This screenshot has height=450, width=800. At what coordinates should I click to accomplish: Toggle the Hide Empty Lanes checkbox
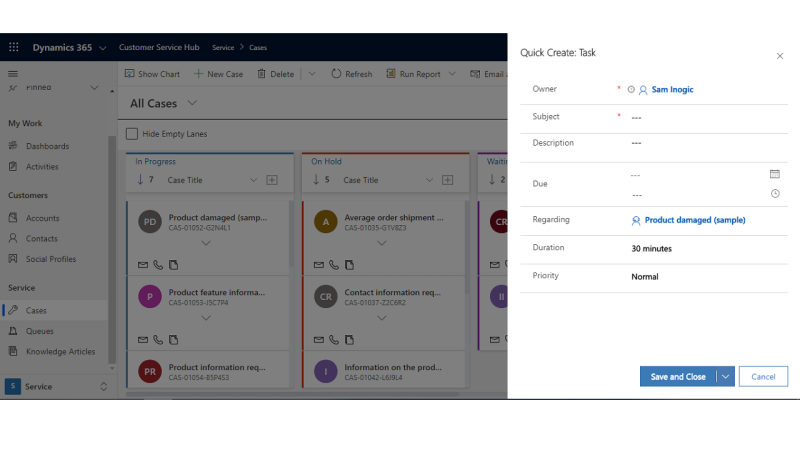[x=132, y=134]
